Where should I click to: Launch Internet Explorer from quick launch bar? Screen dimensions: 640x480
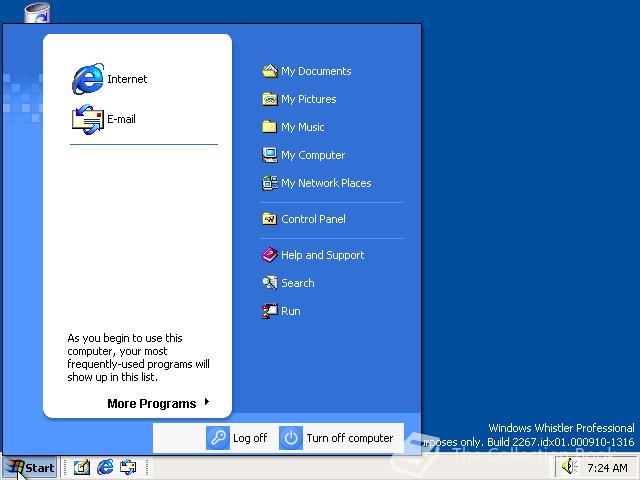coord(105,467)
